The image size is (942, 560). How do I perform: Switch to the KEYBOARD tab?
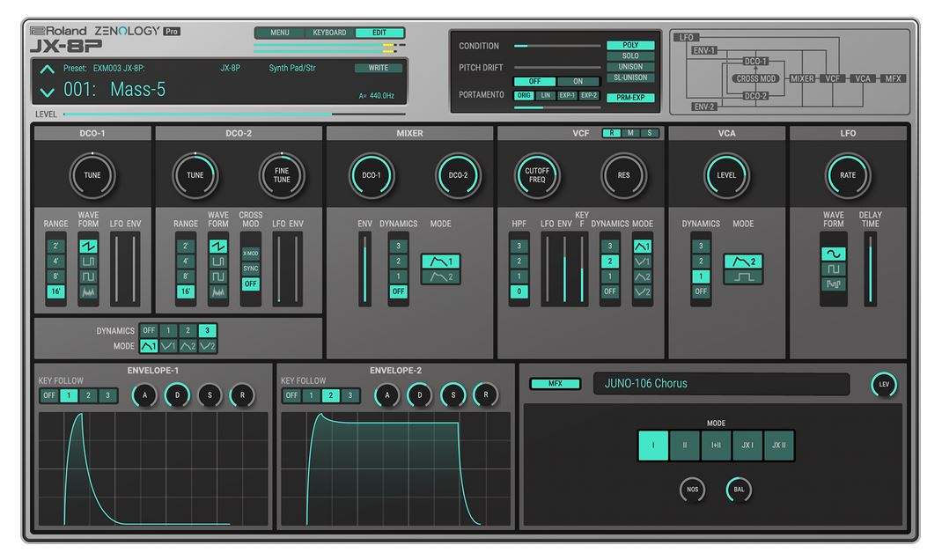pos(330,33)
